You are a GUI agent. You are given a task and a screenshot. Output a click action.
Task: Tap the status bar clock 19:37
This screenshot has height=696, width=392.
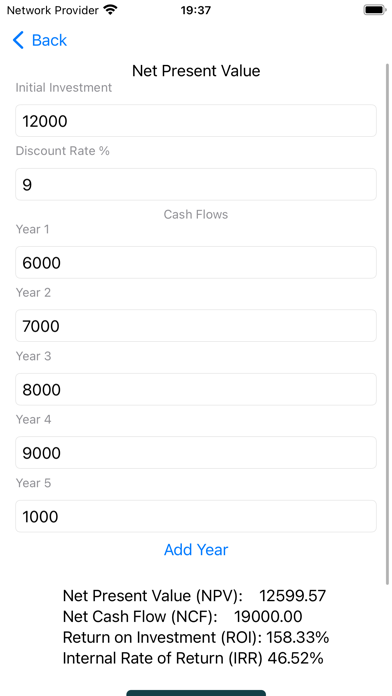coord(196,10)
